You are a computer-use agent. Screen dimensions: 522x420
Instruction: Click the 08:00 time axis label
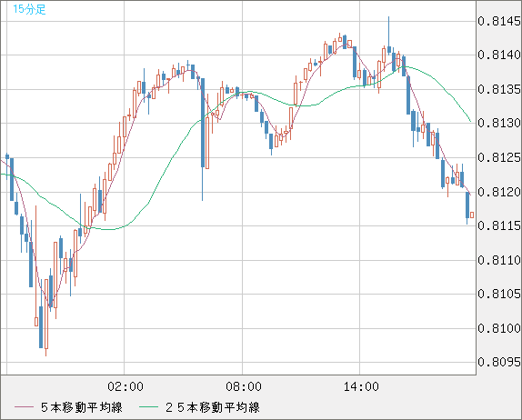tap(244, 386)
